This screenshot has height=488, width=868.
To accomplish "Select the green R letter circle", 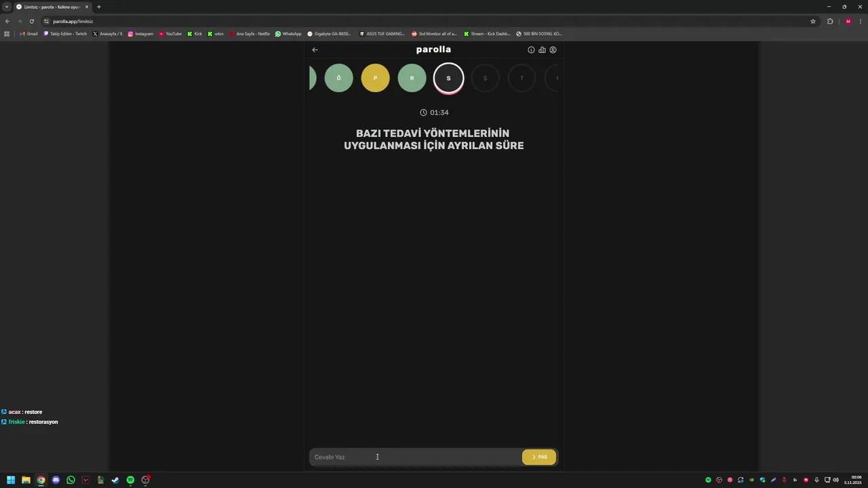I will pyautogui.click(x=412, y=78).
